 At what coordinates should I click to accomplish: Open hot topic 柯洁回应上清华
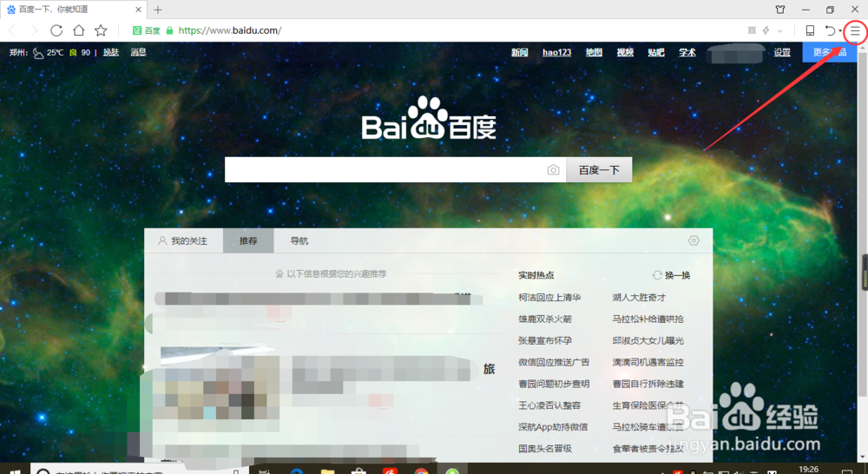coord(549,298)
